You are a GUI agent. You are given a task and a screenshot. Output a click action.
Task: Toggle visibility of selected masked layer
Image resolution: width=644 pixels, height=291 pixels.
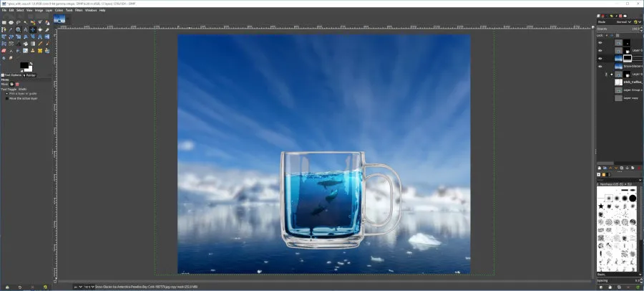600,59
